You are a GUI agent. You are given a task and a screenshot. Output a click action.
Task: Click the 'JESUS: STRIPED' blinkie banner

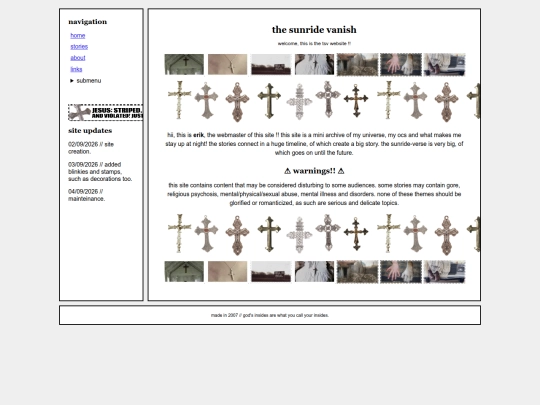105,112
